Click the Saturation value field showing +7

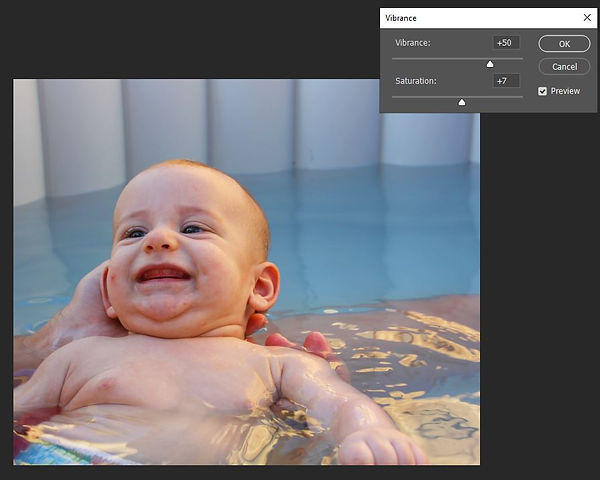click(506, 81)
